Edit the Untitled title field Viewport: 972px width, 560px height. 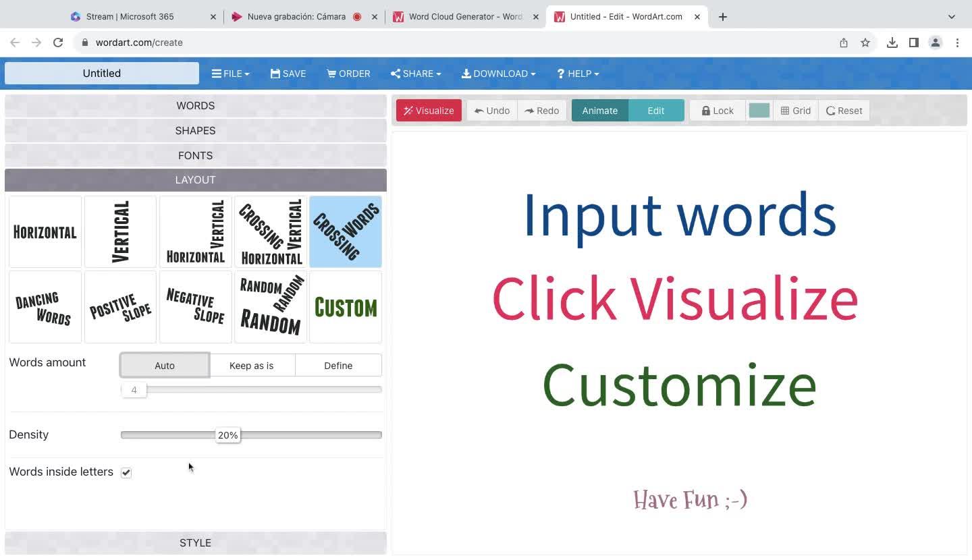[x=102, y=74]
